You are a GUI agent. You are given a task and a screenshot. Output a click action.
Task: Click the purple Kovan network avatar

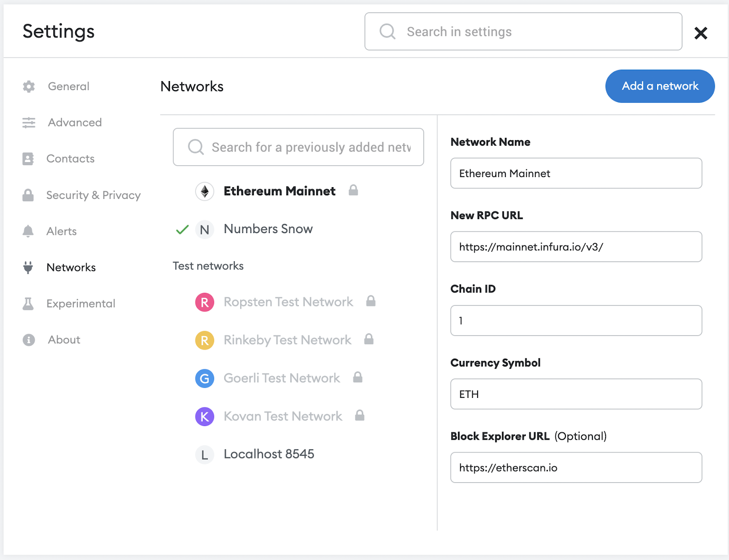coord(205,417)
